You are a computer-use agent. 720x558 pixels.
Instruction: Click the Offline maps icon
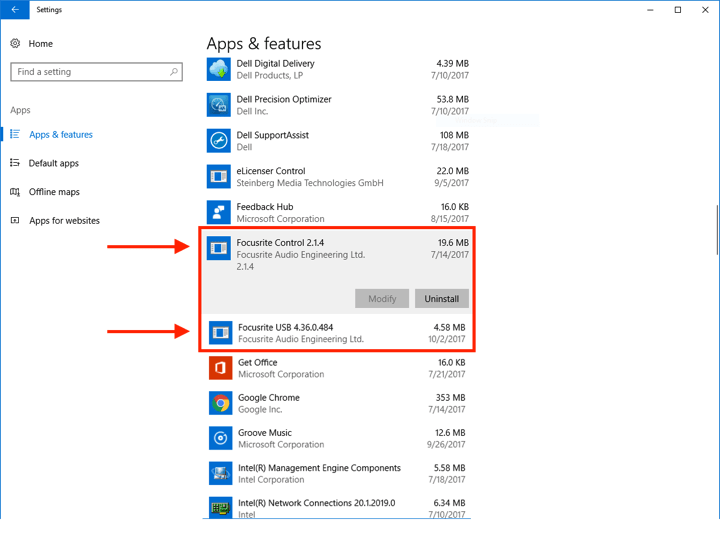point(15,192)
